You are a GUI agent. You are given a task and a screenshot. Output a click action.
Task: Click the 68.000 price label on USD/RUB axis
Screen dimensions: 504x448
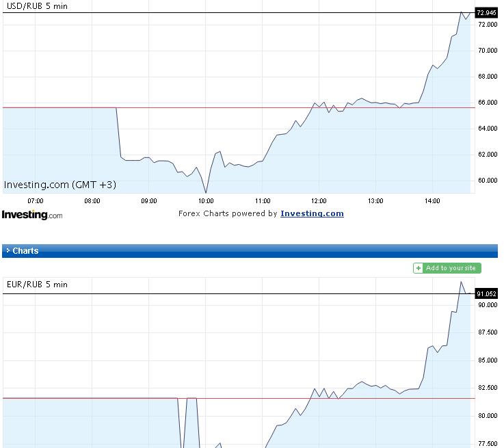coord(487,77)
